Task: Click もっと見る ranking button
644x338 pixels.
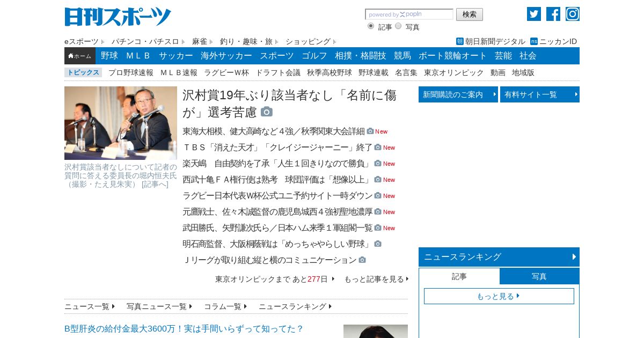Action: pos(499,296)
